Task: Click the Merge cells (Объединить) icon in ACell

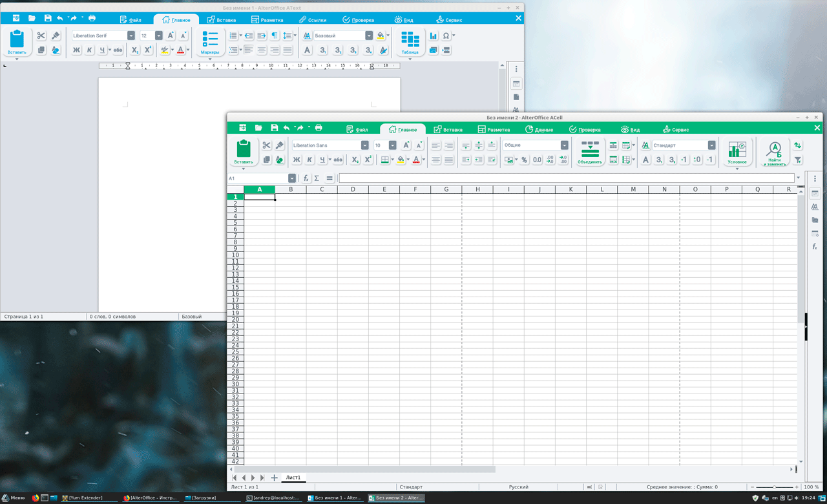Action: [590, 152]
